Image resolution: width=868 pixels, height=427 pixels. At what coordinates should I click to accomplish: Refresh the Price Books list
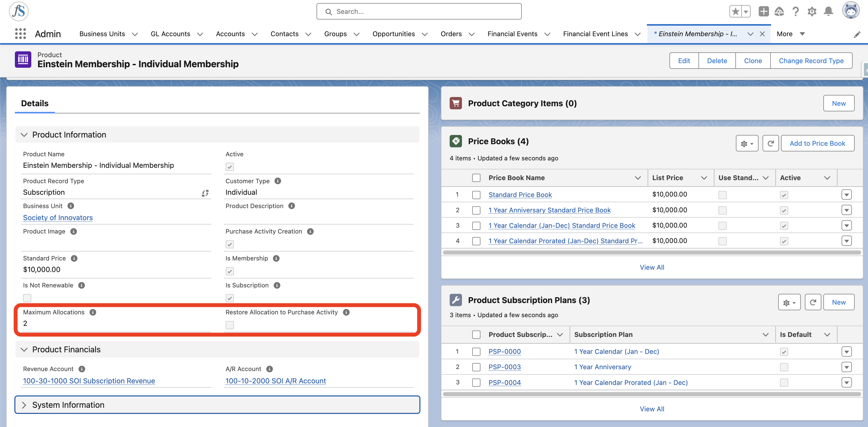770,143
